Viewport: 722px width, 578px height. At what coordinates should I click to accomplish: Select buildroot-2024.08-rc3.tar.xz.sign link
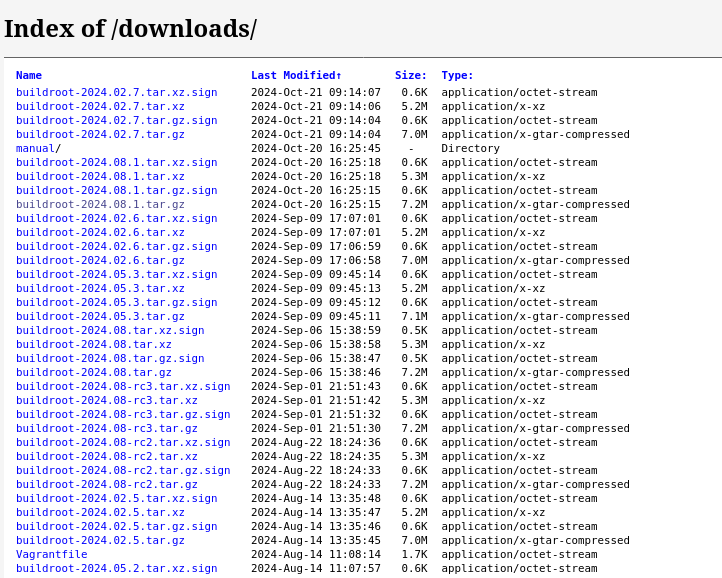123,386
